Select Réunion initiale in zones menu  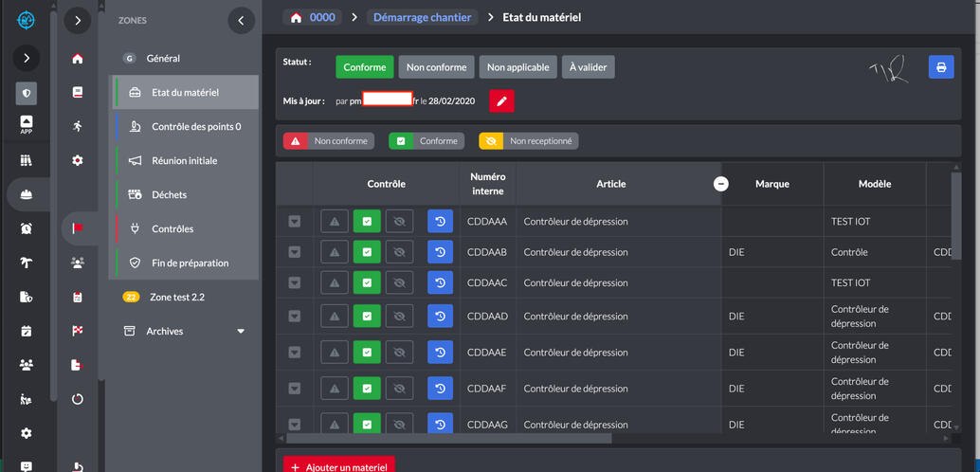tap(184, 161)
